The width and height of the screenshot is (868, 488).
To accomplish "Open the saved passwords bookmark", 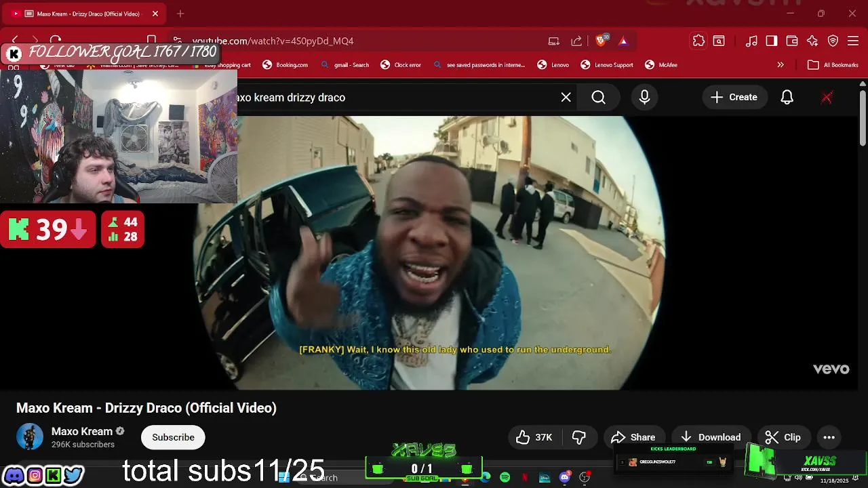I will tap(479, 65).
